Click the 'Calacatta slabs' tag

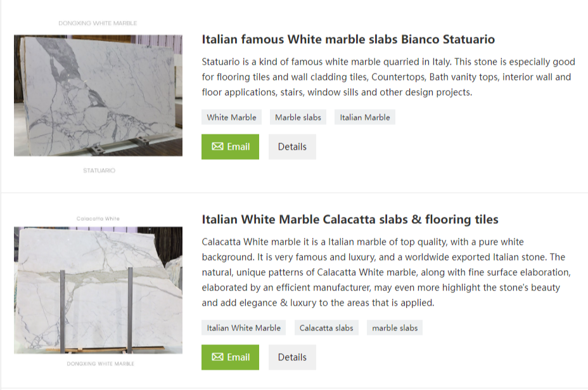(x=326, y=328)
